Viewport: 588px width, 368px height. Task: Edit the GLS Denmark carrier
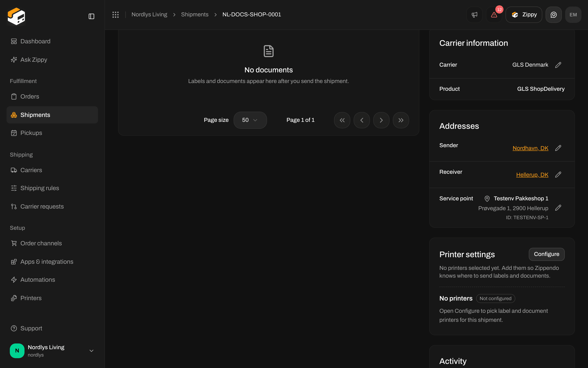[x=558, y=65]
